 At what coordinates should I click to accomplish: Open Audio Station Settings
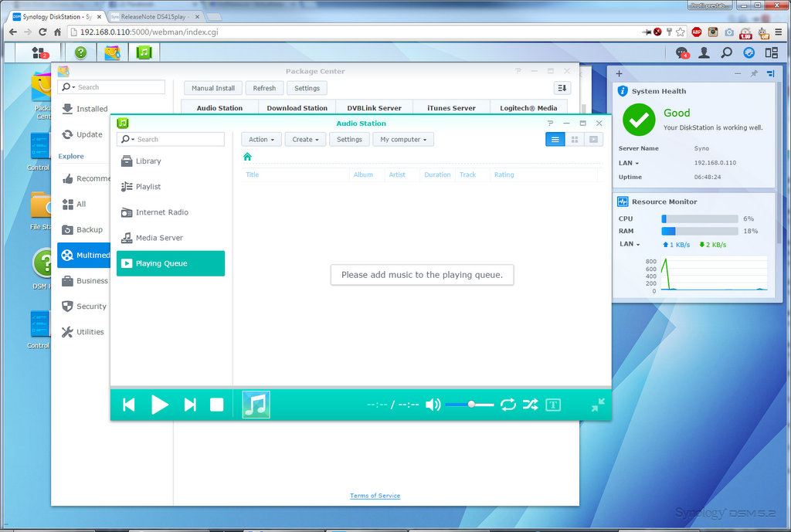point(349,140)
